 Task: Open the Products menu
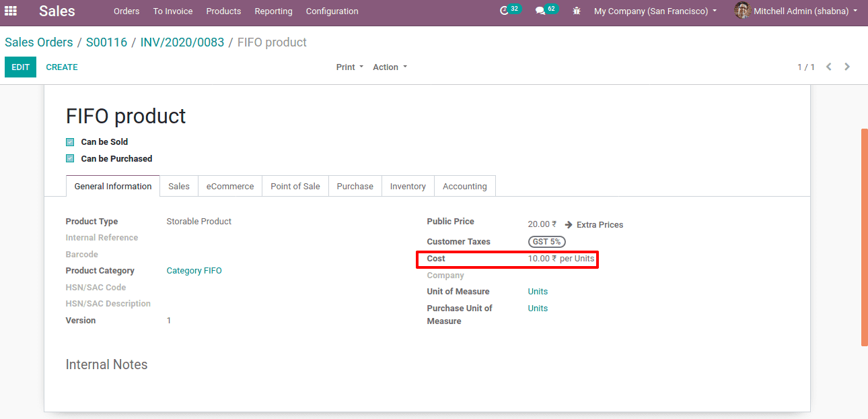click(x=223, y=11)
